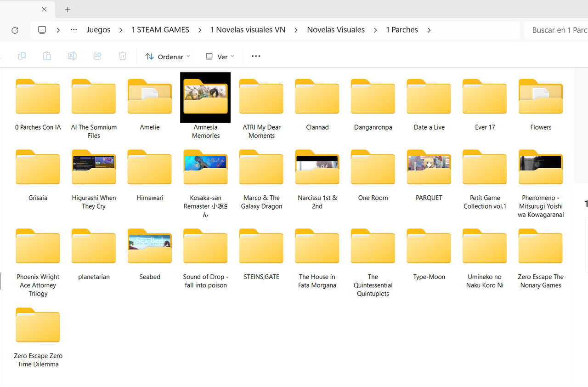This screenshot has width=588, height=387.
Task: Select the ATRI My Dear Moments folder
Action: pyautogui.click(x=261, y=97)
